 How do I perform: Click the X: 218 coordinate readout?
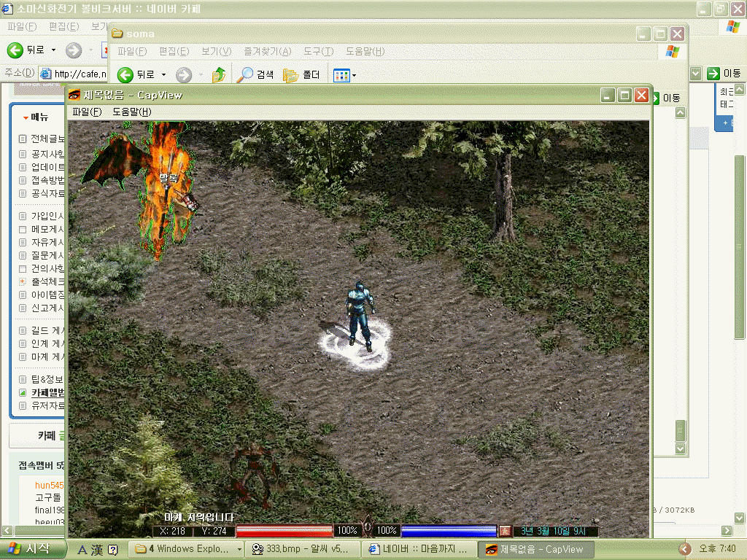pyautogui.click(x=172, y=531)
